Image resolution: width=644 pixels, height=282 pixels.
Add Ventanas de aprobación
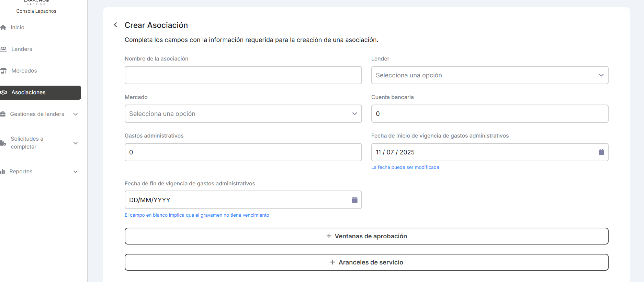366,236
